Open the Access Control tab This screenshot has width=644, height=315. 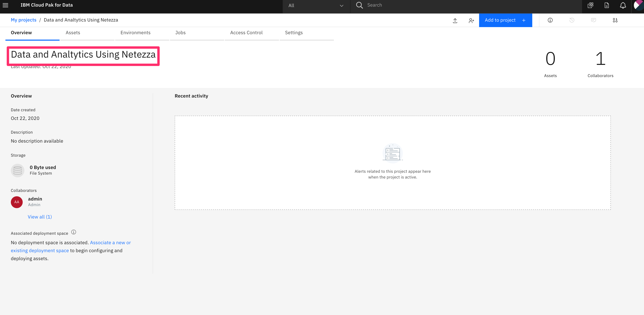pos(246,33)
